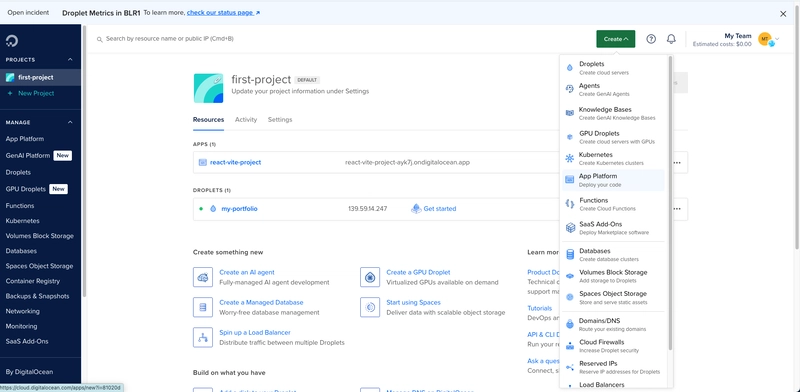Image resolution: width=800 pixels, height=392 pixels.
Task: Click the Start using Spaces link
Action: click(413, 303)
